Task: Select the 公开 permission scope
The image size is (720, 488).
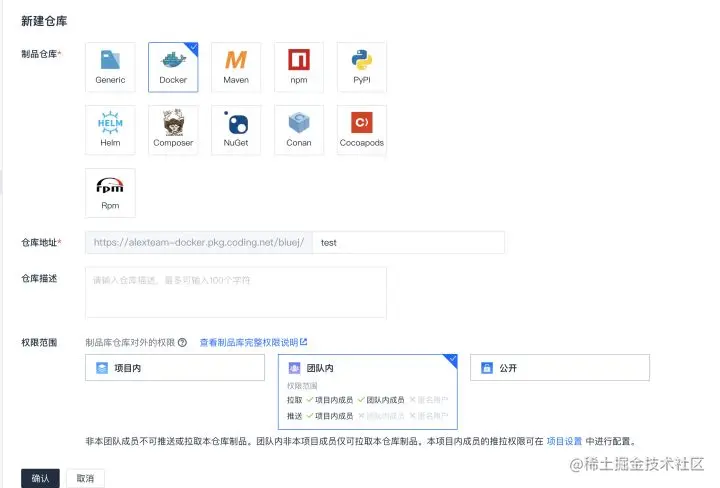Action: pos(560,368)
